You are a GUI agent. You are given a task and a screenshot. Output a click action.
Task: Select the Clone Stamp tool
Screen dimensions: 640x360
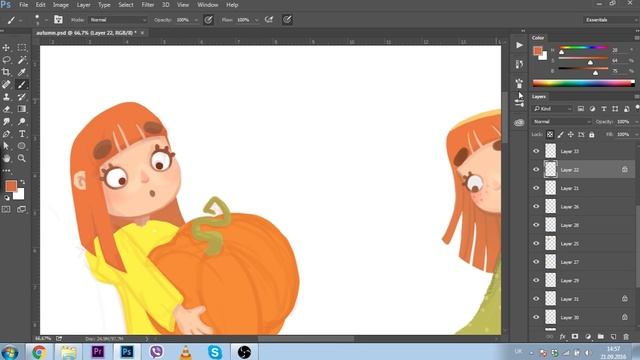tap(6, 97)
